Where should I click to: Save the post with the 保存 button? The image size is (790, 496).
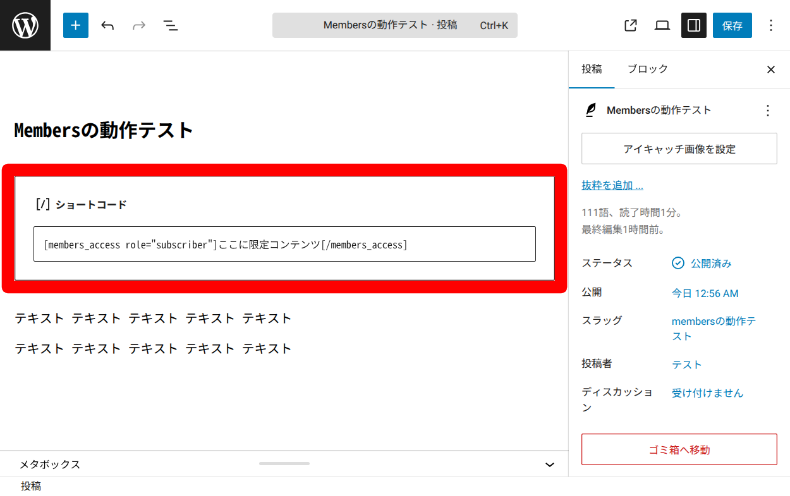click(x=732, y=25)
